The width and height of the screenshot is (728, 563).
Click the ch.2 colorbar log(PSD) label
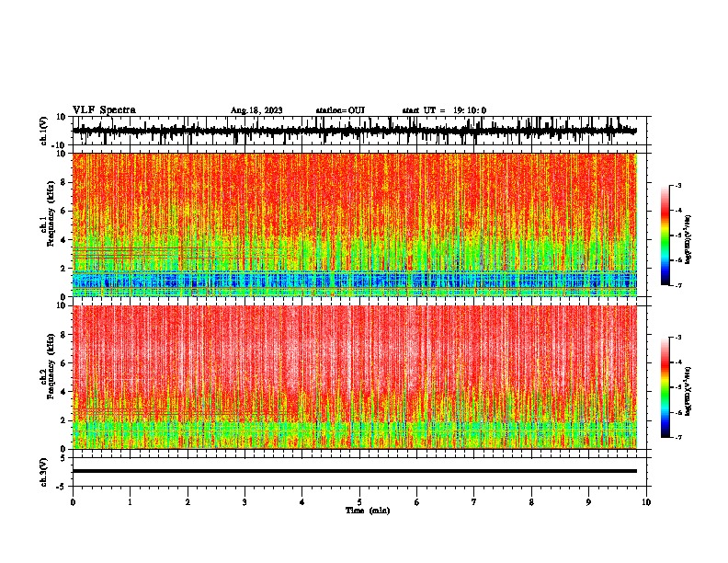click(x=688, y=391)
